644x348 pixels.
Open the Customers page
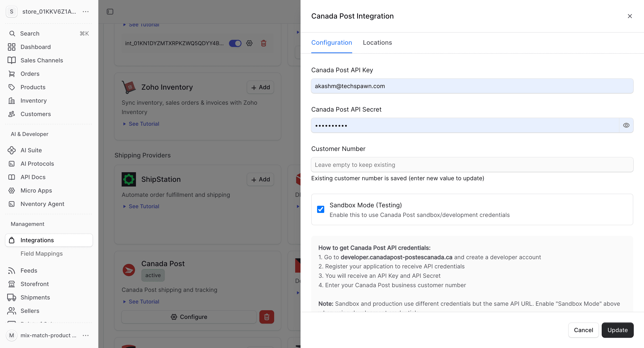coord(49,114)
